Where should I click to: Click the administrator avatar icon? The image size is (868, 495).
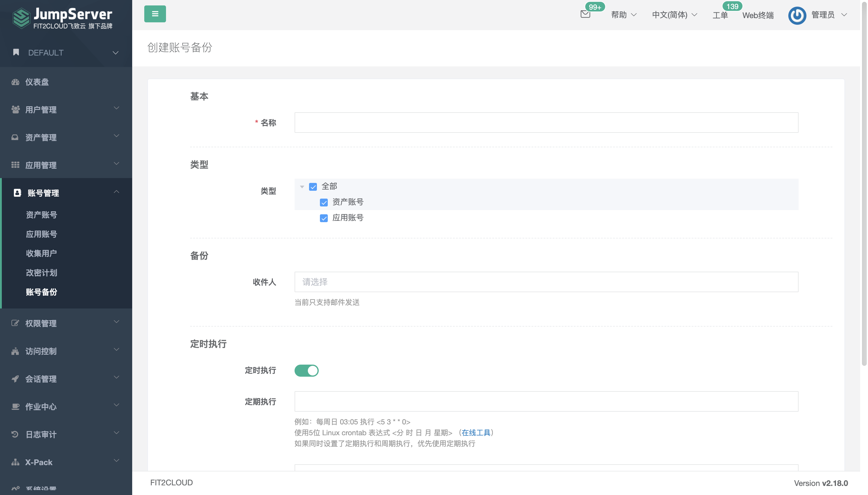point(797,15)
